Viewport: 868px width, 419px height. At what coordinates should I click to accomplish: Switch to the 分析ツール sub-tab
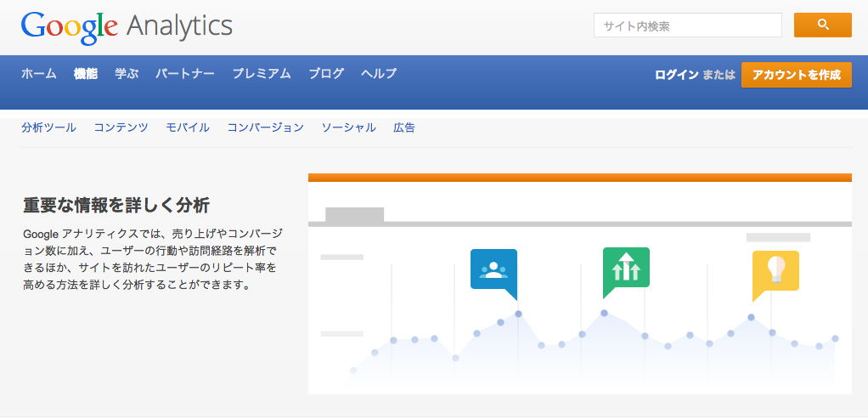tap(48, 128)
